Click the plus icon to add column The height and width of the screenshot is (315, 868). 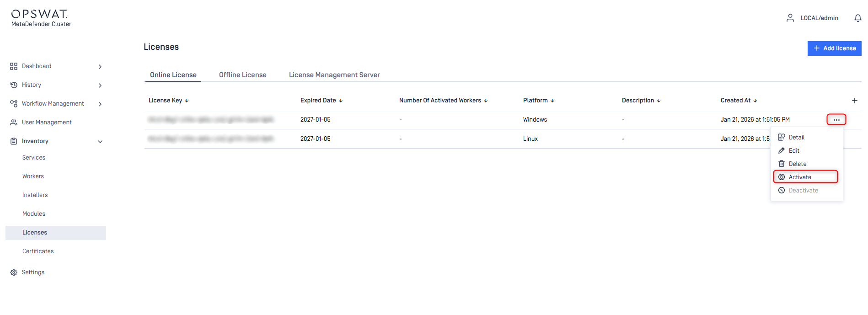coord(854,101)
